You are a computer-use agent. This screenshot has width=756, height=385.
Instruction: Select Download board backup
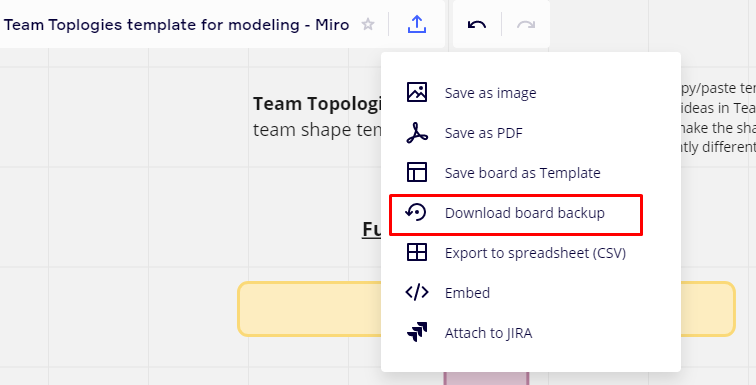pyautogui.click(x=525, y=213)
